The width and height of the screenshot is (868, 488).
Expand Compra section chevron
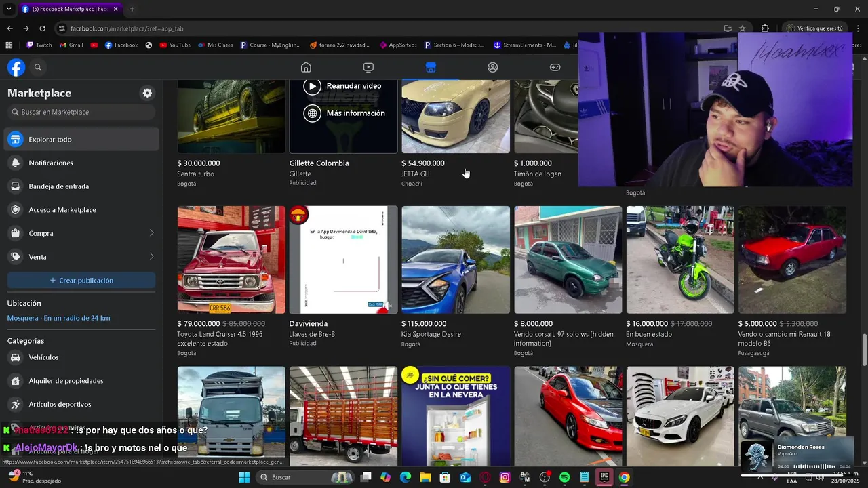coord(151,233)
